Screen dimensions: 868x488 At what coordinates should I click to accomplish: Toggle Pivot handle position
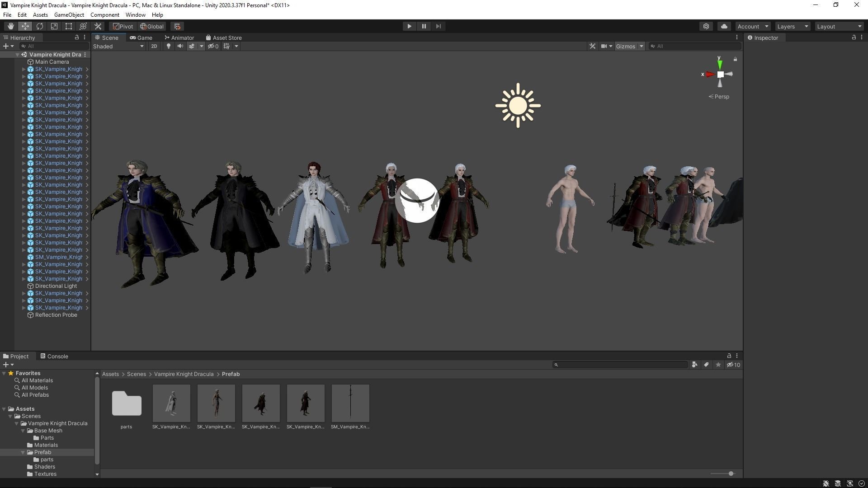pos(123,26)
